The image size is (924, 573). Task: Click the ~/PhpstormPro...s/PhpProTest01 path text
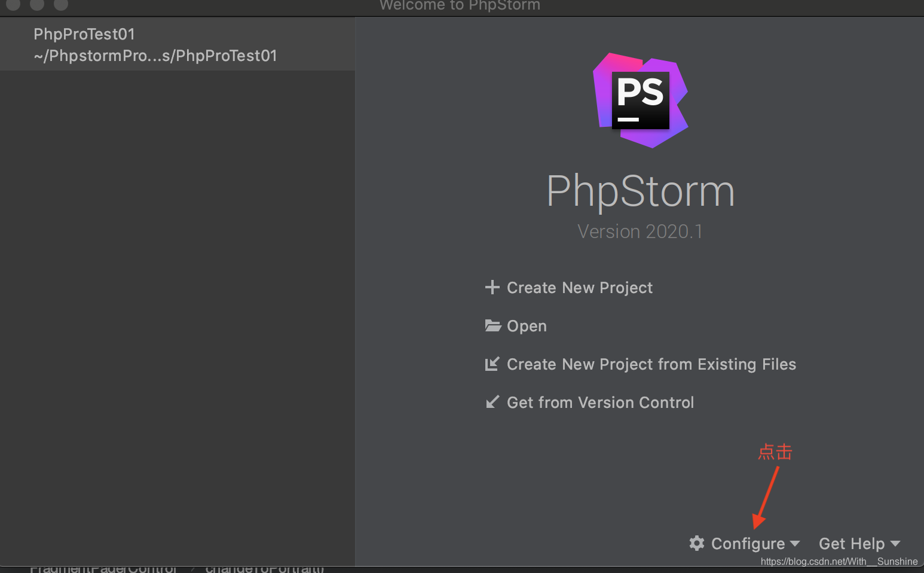click(x=155, y=56)
